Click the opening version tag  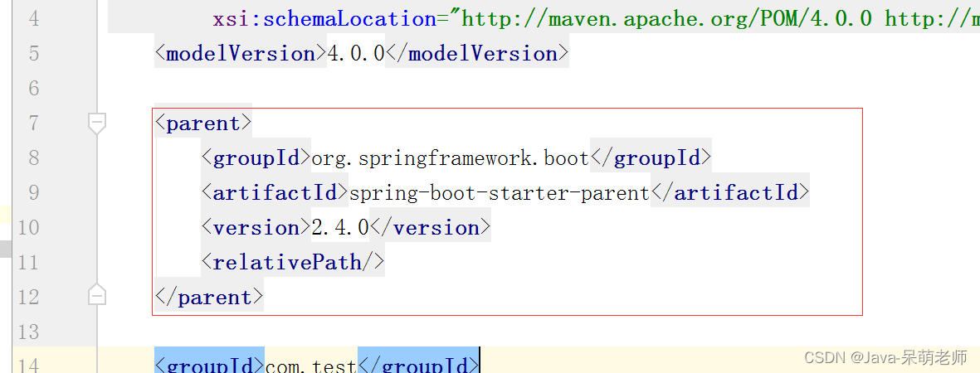(256, 227)
